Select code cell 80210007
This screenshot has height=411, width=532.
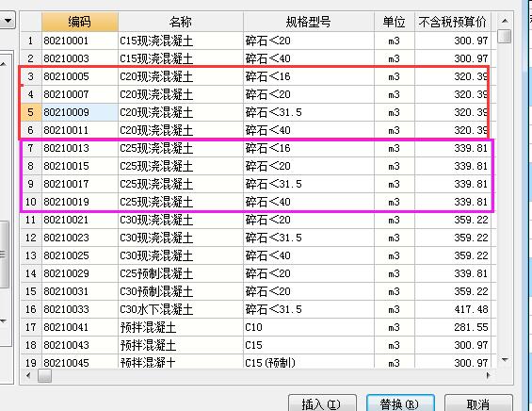80,94
